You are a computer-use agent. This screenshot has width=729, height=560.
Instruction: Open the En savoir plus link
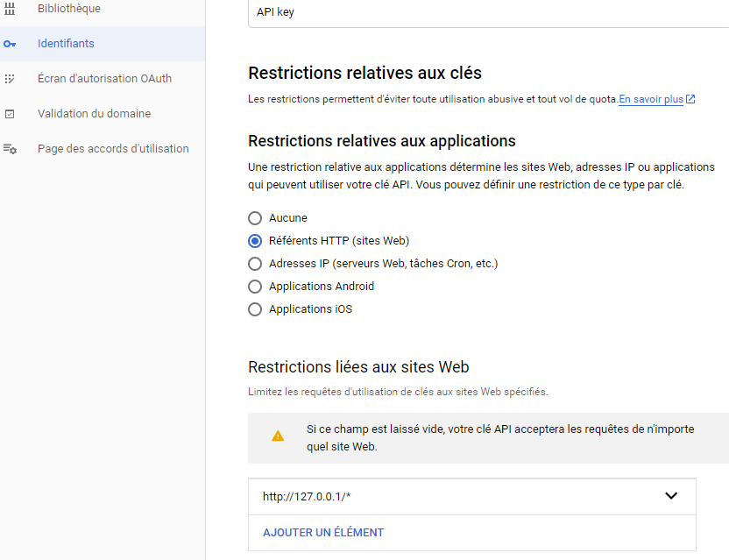coord(651,100)
